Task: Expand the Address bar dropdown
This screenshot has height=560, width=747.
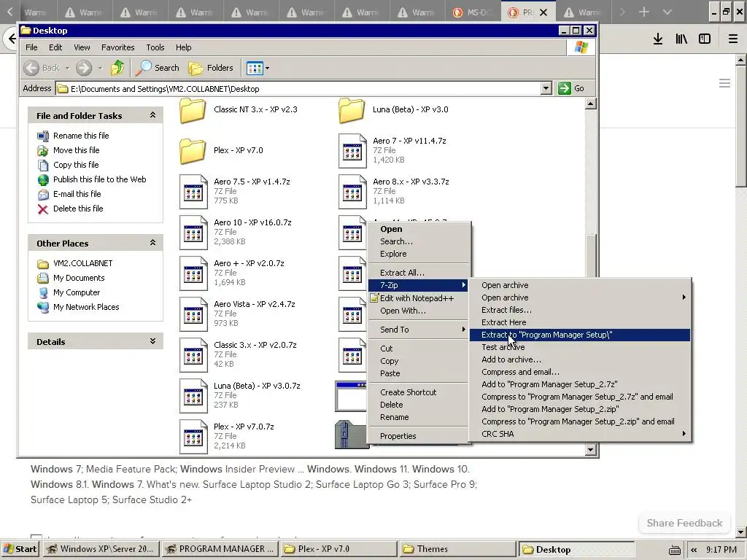Action: click(x=546, y=88)
